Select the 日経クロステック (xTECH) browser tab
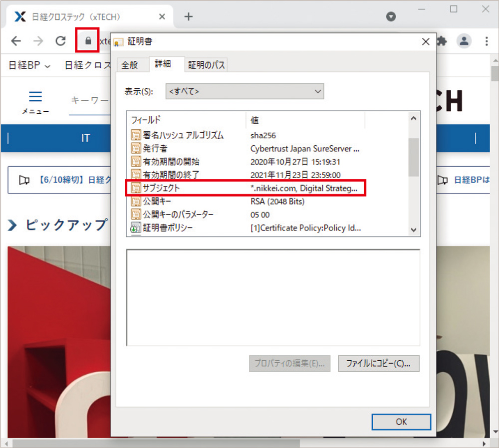This screenshot has height=448, width=499. [89, 16]
